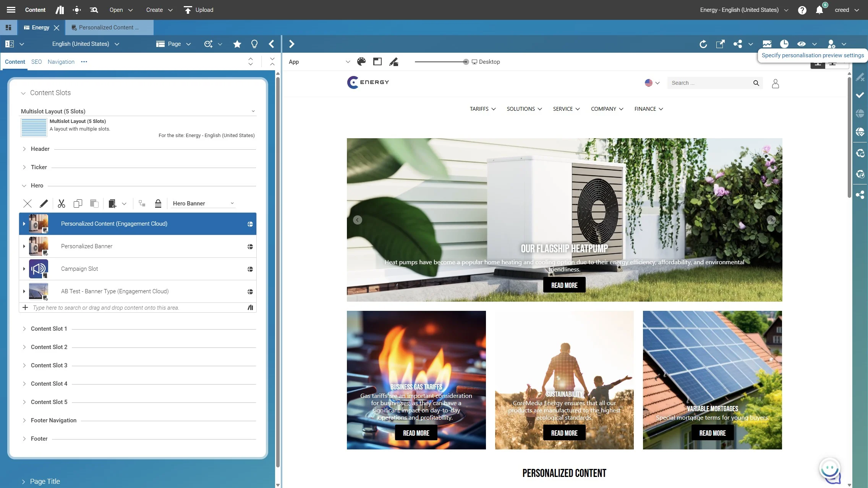Viewport: 868px width, 488px height.
Task: Click the pencil edit icon in Hero toolbar
Action: (x=44, y=204)
